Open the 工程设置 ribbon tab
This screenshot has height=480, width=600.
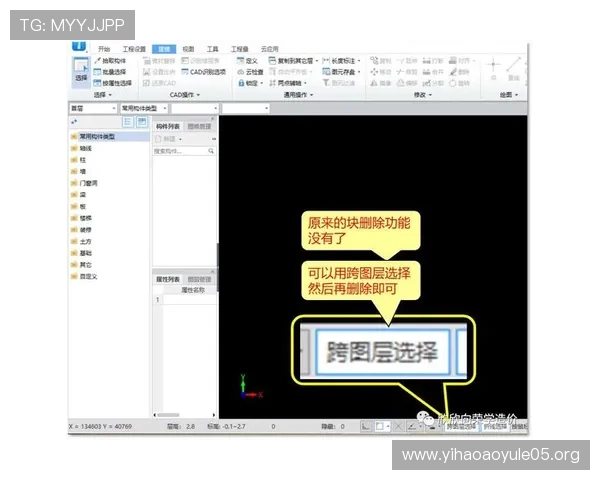pos(134,48)
